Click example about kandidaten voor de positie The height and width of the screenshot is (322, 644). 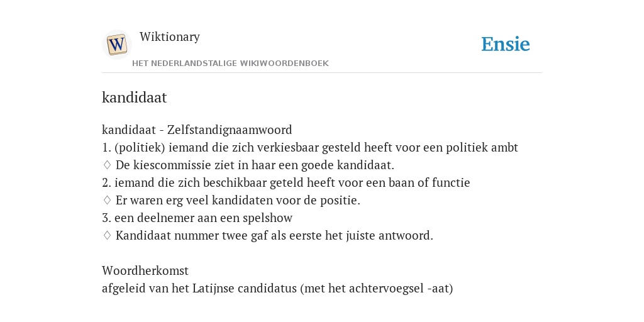pos(238,201)
